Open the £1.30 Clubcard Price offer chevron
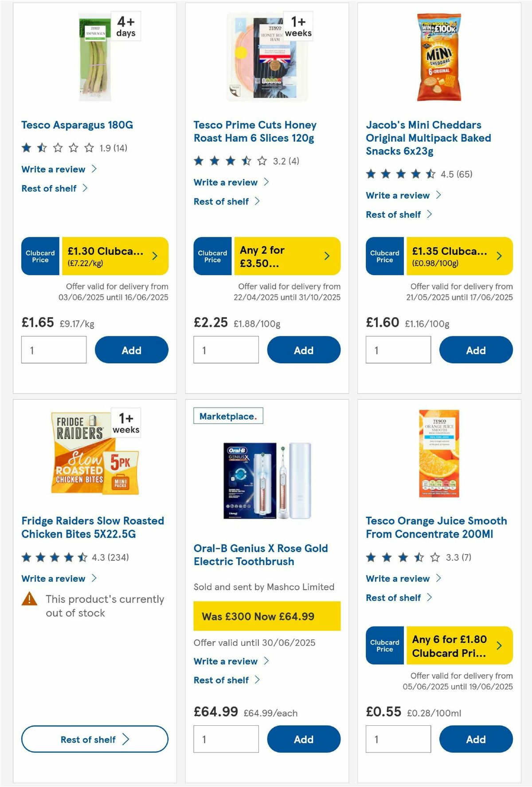 point(155,256)
